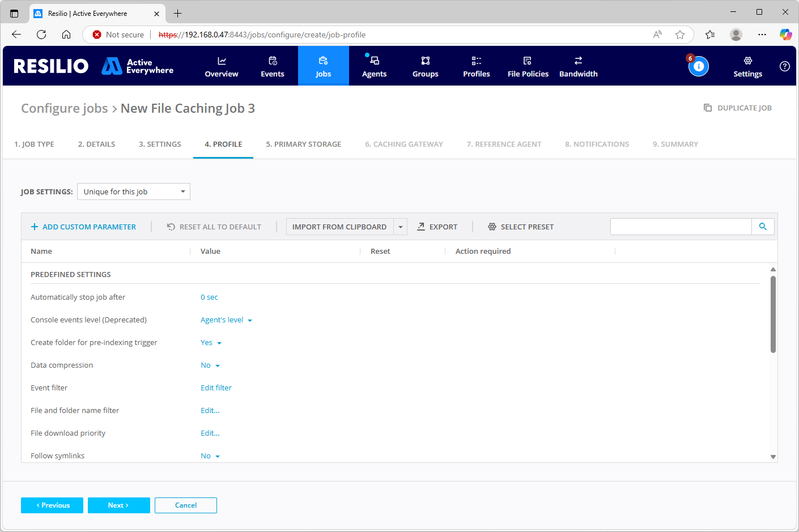The image size is (799, 532).
Task: Click the 'Next' button
Action: 118,505
